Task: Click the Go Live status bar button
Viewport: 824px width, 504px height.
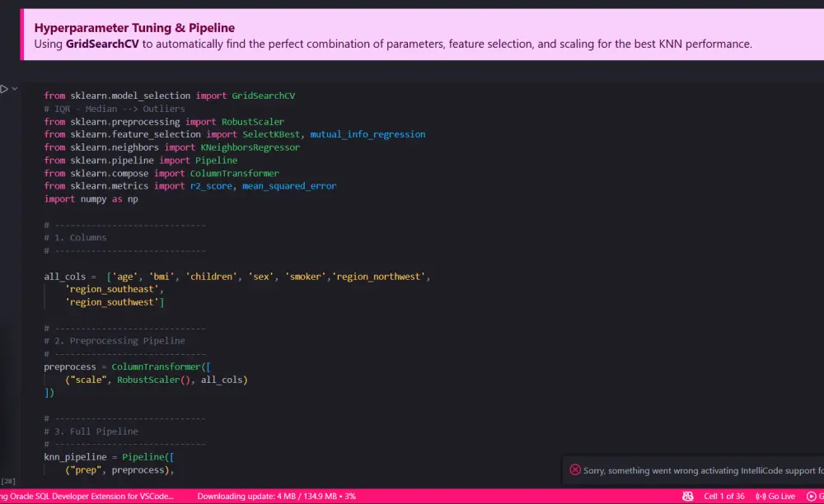Action: pyautogui.click(x=776, y=497)
